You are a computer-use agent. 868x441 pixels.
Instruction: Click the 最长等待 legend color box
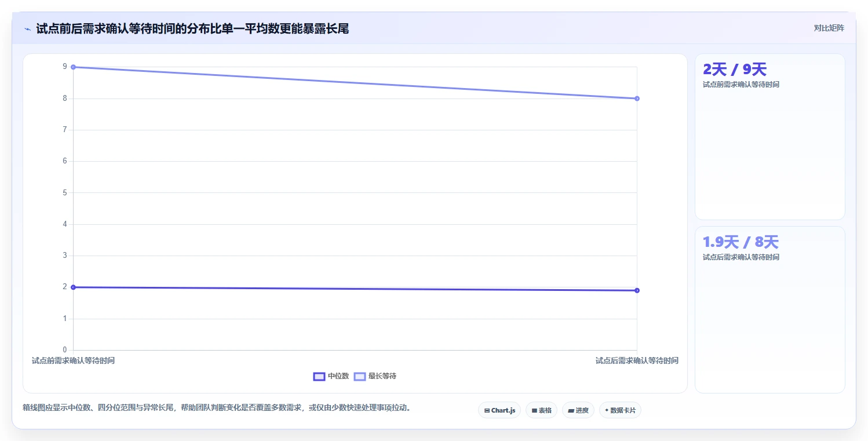(360, 376)
